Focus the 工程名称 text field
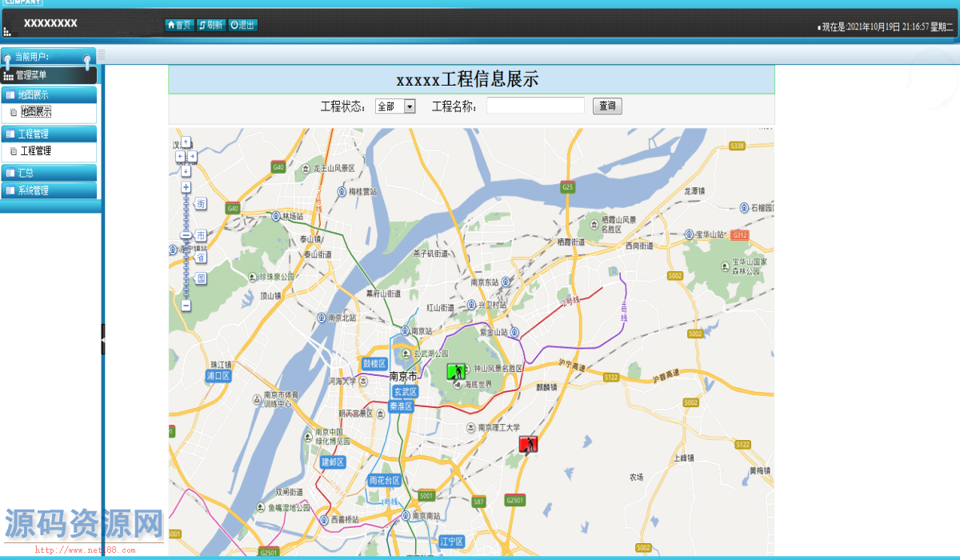 click(535, 106)
